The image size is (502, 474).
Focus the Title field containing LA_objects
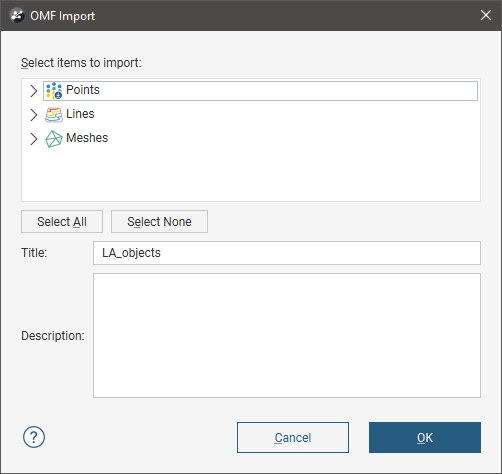[x=287, y=253]
